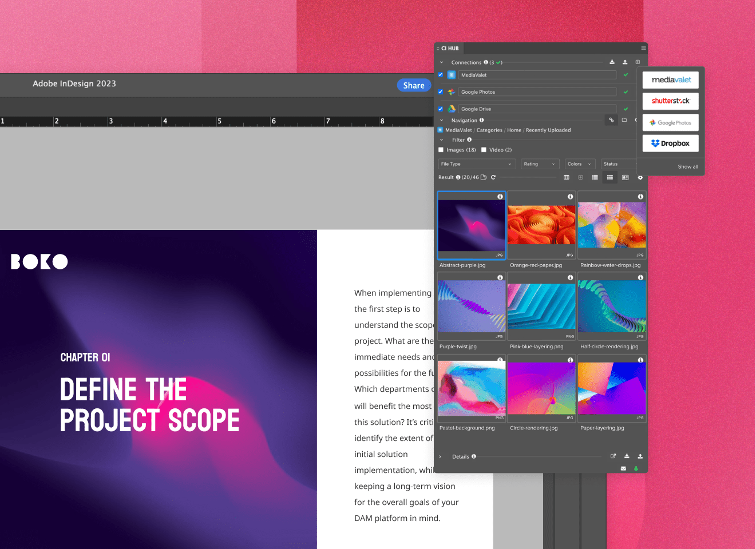Click info icon on Rainbow-water-drops.jpg thumbnail
The width and height of the screenshot is (756, 549).
click(641, 197)
